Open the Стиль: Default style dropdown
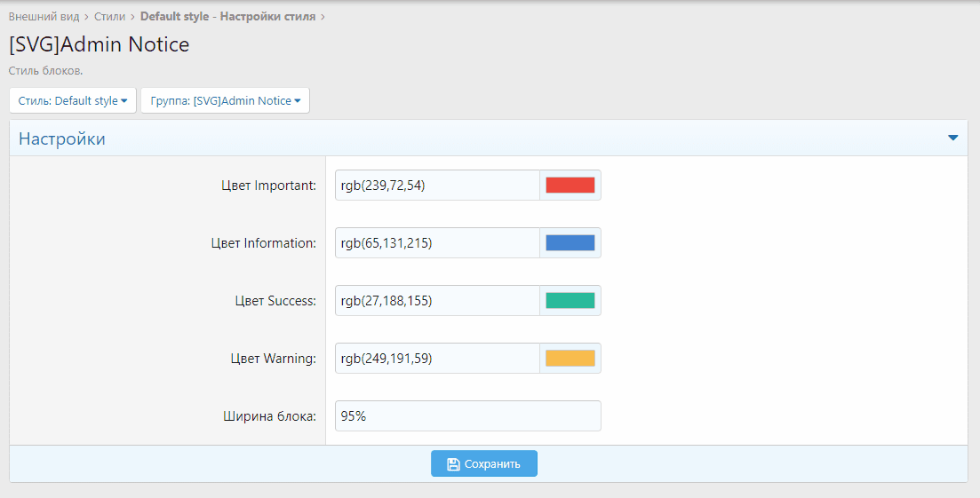This screenshot has height=498, width=980. tap(73, 101)
